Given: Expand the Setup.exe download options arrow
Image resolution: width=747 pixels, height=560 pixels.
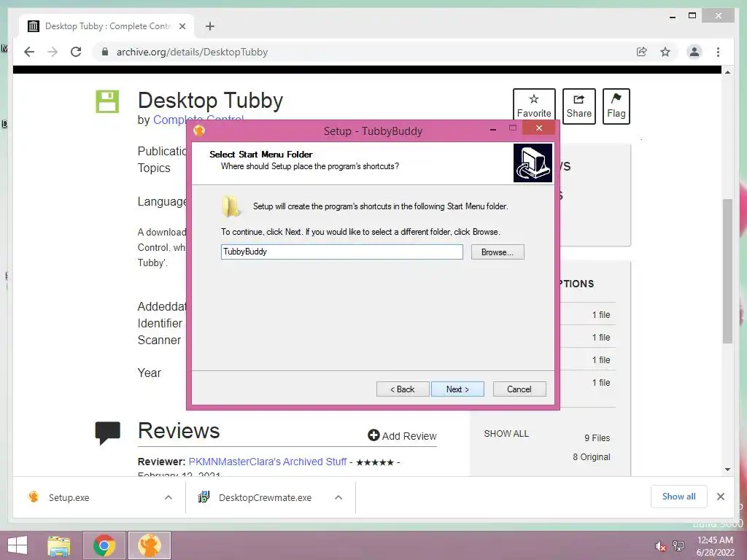Looking at the screenshot, I should [x=169, y=497].
